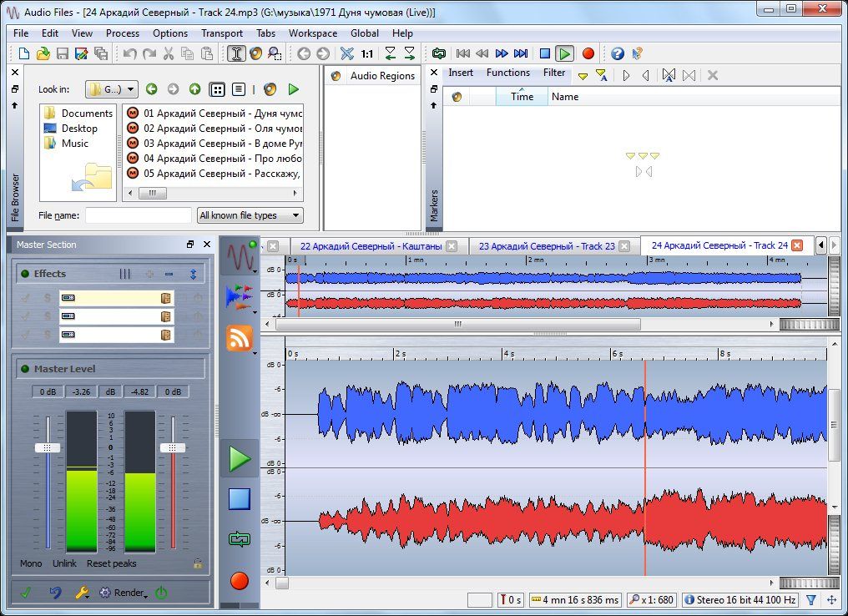Click the 1:1 zoom icon in the toolbar

click(367, 53)
